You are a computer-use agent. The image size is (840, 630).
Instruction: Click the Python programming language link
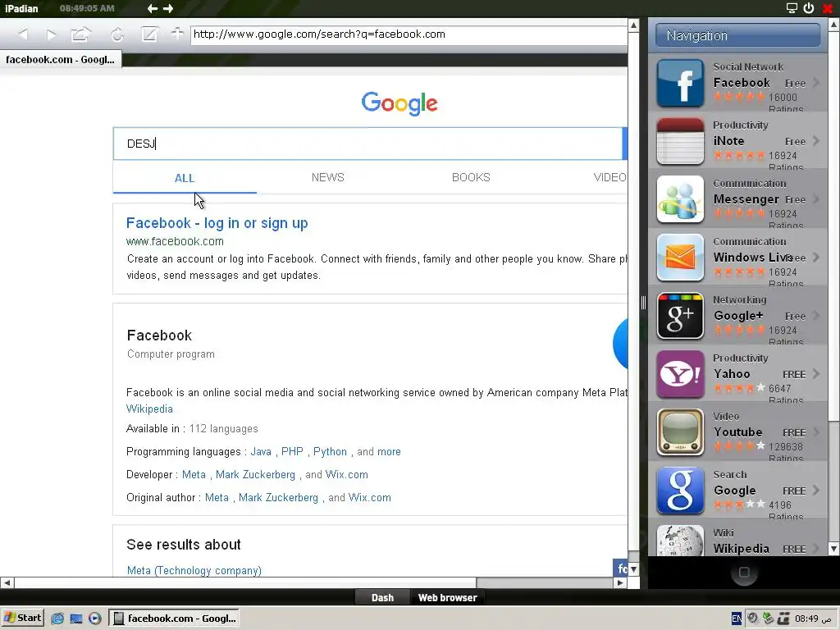[330, 452]
